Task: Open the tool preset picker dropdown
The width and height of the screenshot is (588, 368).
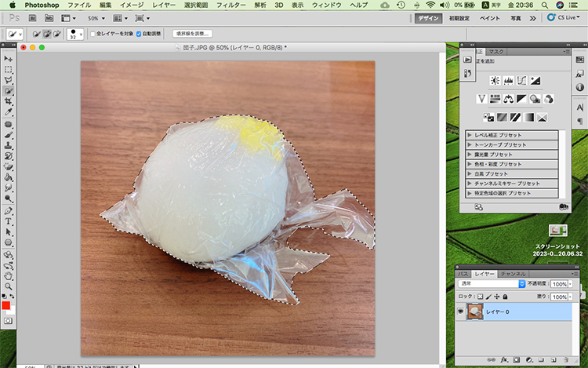Action: tap(15, 34)
